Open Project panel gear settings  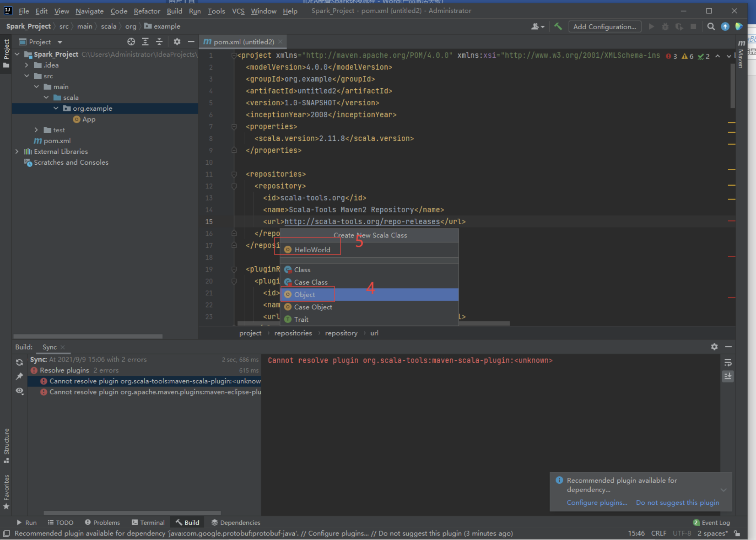[177, 42]
